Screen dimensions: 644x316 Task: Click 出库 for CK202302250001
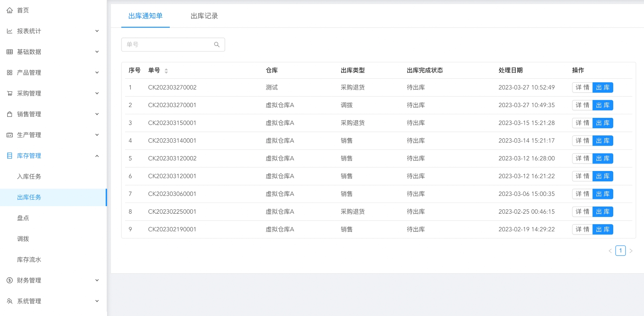[x=603, y=212]
